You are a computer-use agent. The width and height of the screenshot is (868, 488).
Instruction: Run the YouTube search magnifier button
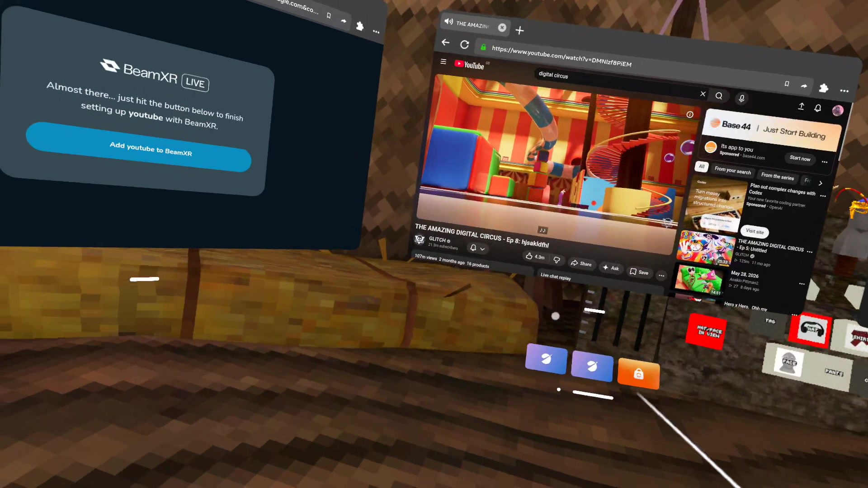click(719, 96)
